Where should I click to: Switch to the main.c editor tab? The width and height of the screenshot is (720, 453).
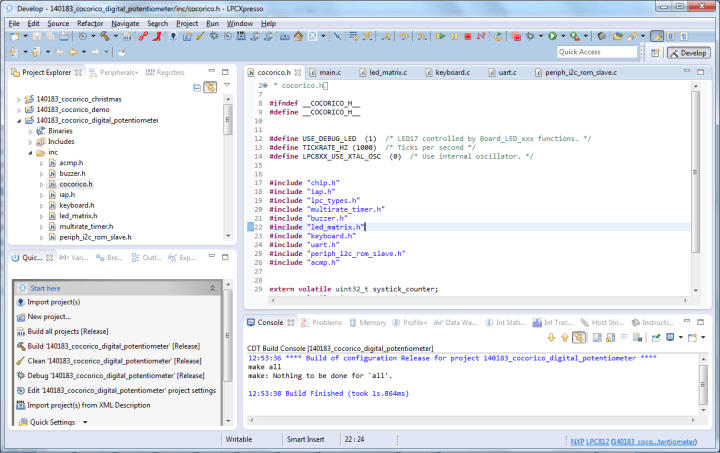click(x=325, y=73)
